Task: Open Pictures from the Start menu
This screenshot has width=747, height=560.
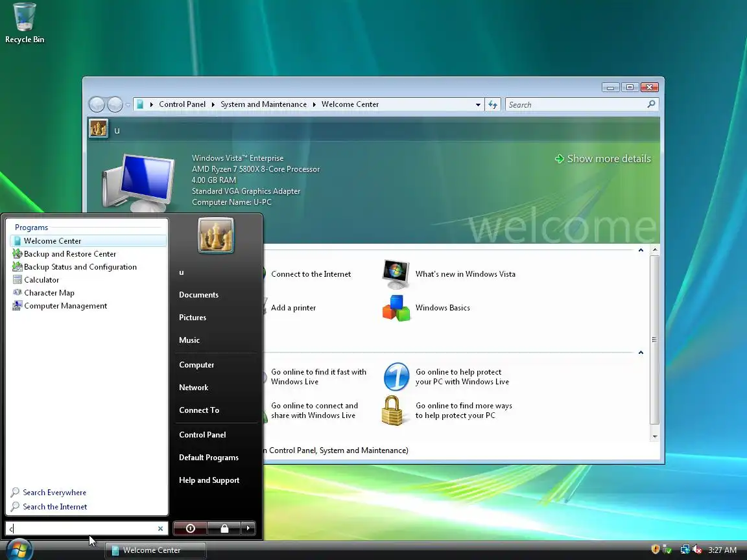Action: click(x=193, y=318)
